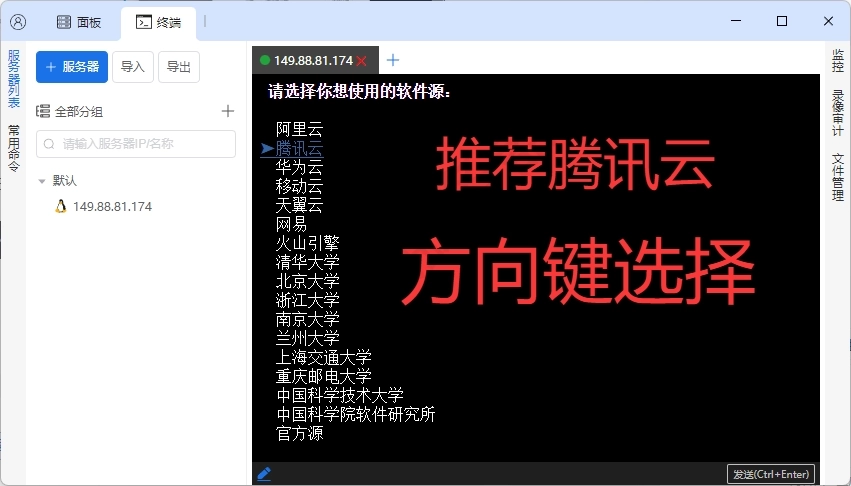Image resolution: width=851 pixels, height=486 pixels.
Task: Select 兰州大学 in the mirror list
Action: [x=307, y=338]
